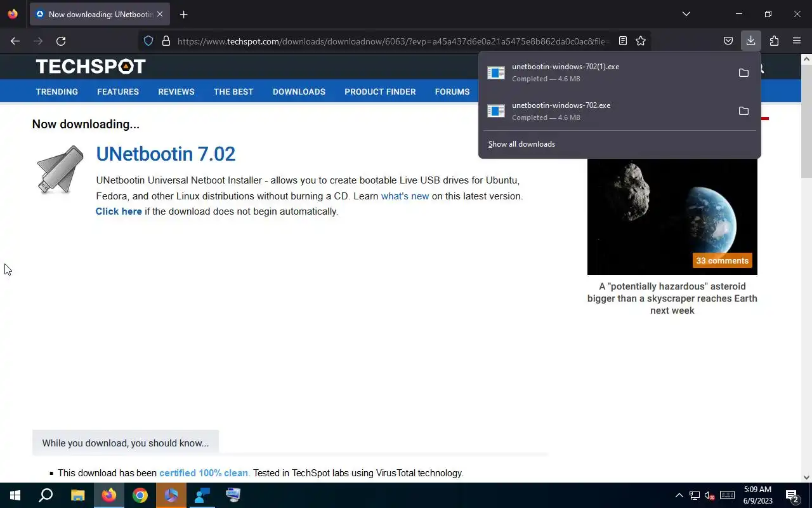The width and height of the screenshot is (812, 508).
Task: Show unetbootin-windows-702(1).exe in folder
Action: 743,73
